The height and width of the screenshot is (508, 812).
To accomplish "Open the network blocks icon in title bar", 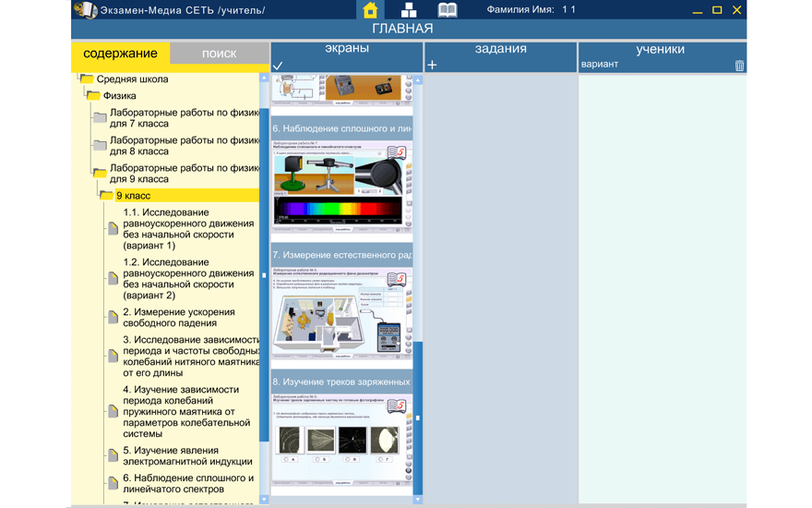I will click(409, 10).
